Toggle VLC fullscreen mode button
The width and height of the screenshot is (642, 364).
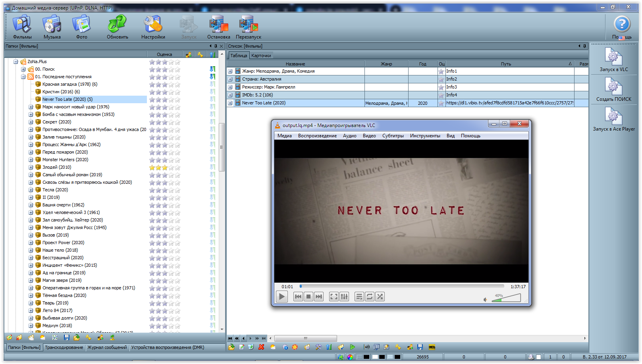pyautogui.click(x=334, y=297)
